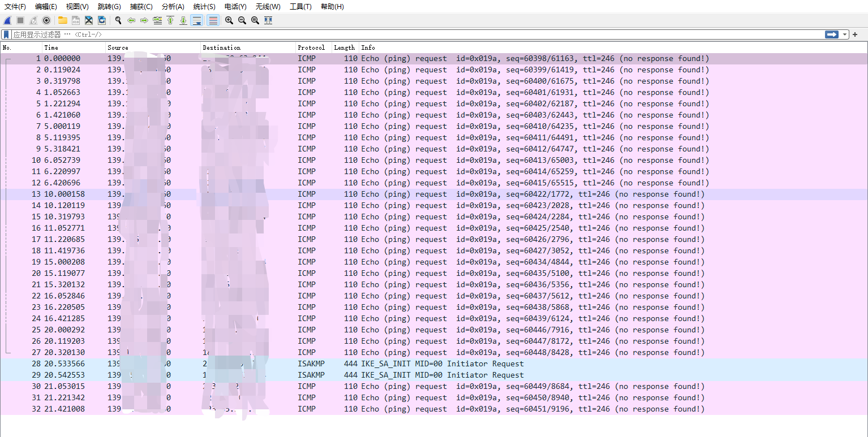The image size is (868, 437).
Task: Select the packet with time 0.119024
Action: [x=434, y=70]
